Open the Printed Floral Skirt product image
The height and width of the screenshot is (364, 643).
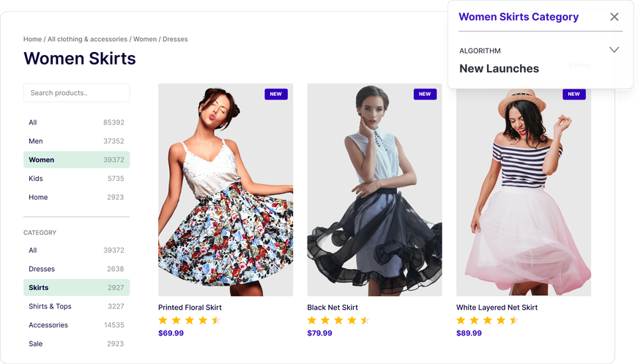coord(226,190)
